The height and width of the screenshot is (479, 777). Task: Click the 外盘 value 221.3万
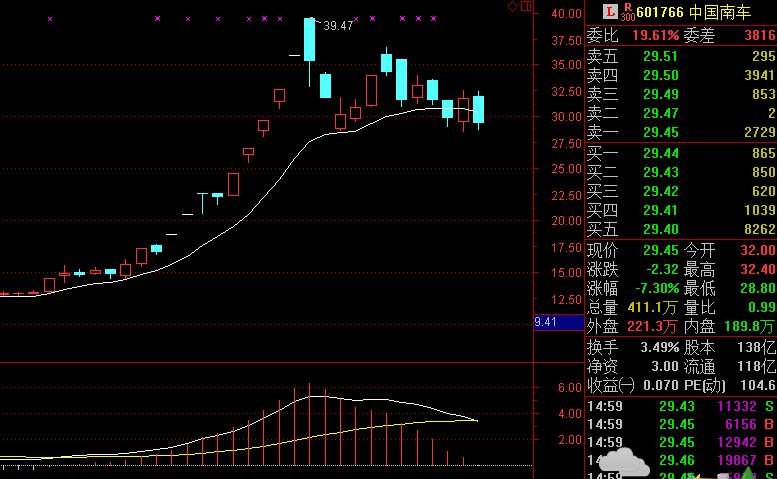click(652, 326)
